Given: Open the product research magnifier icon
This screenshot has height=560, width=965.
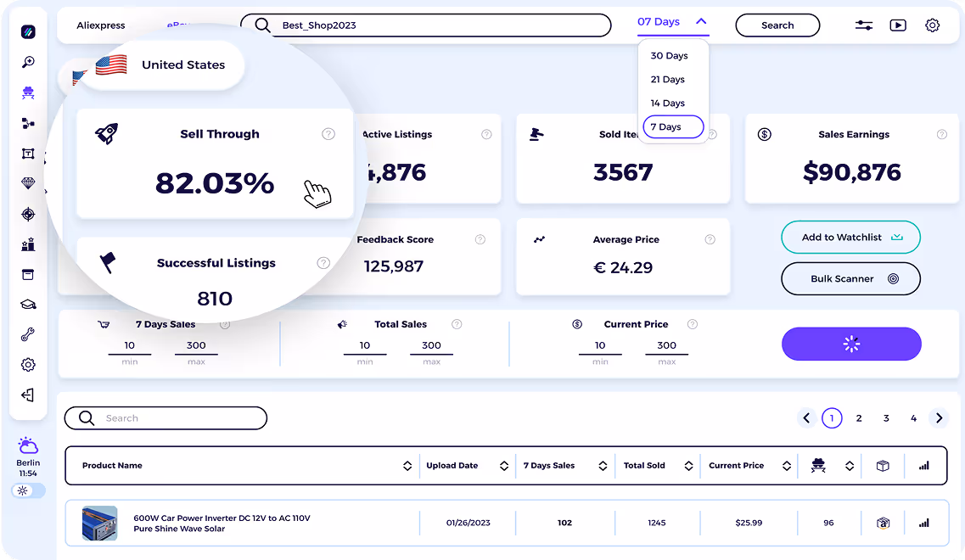Looking at the screenshot, I should pos(28,62).
